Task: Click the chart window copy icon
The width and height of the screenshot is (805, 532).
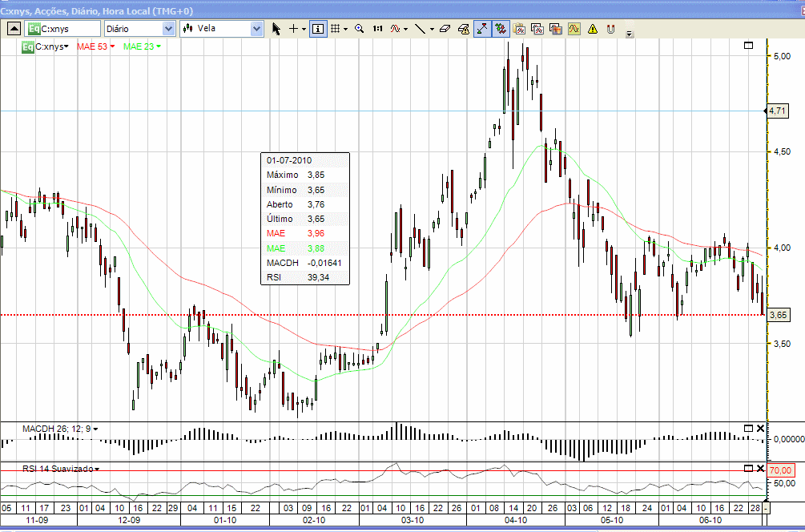Action: pyautogui.click(x=537, y=29)
